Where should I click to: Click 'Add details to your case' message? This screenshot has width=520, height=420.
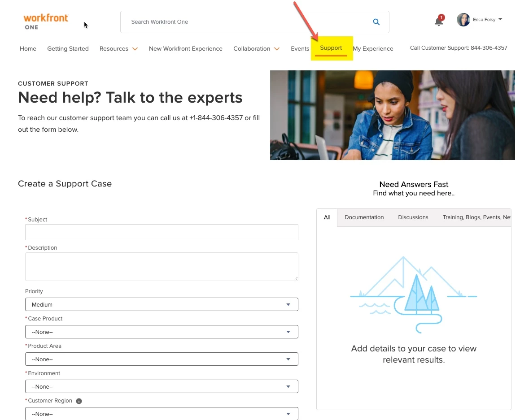tap(414, 354)
